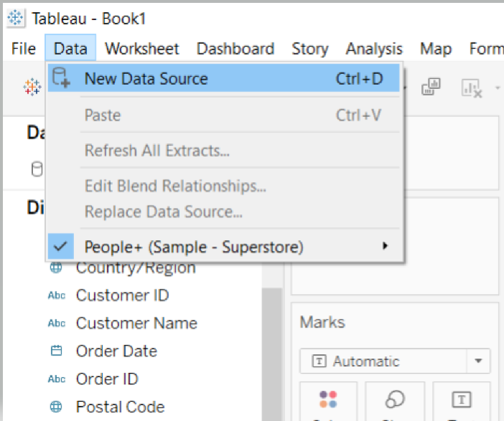Click Replace Data Source menu entry
The height and width of the screenshot is (421, 504).
(x=224, y=212)
